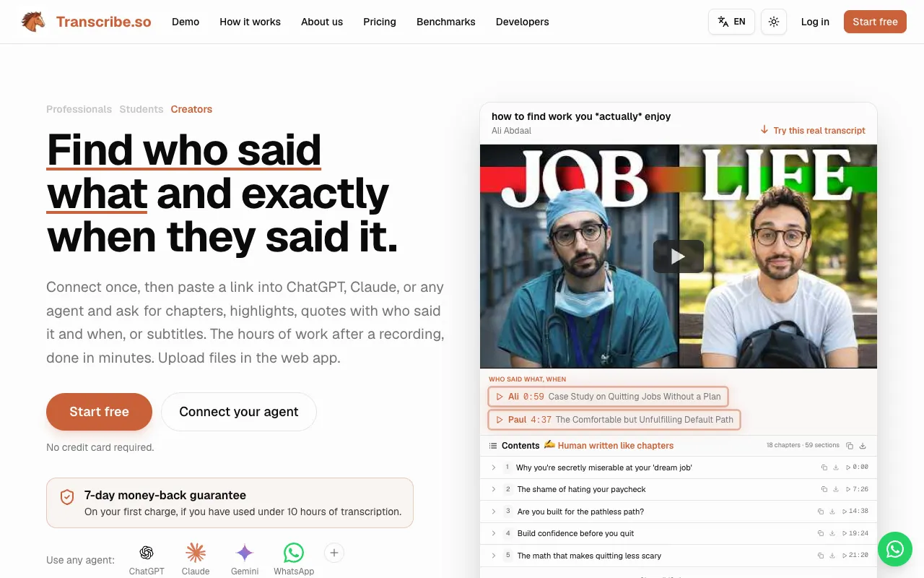Viewport: 924px width, 578px height.
Task: Click Connect your agent button
Action: click(x=239, y=412)
